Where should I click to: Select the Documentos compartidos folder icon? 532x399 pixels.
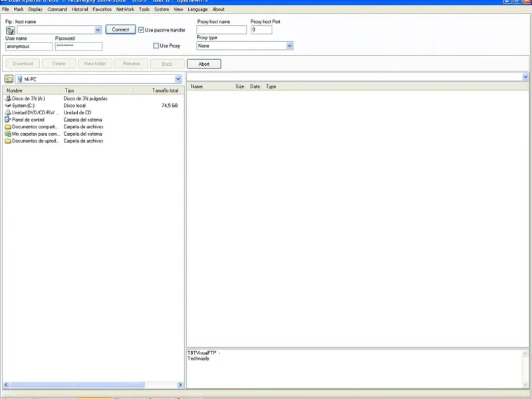point(8,126)
